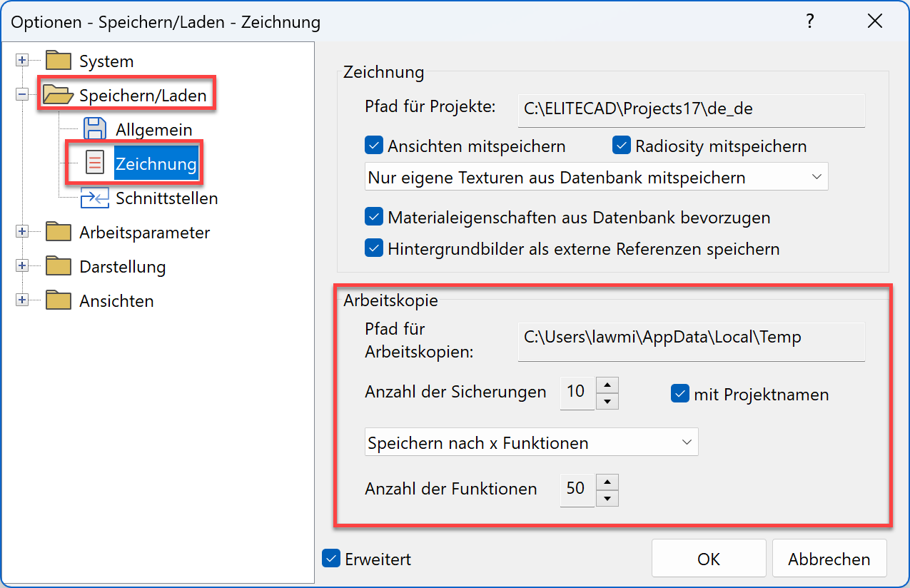Click the System folder icon

coord(59,61)
